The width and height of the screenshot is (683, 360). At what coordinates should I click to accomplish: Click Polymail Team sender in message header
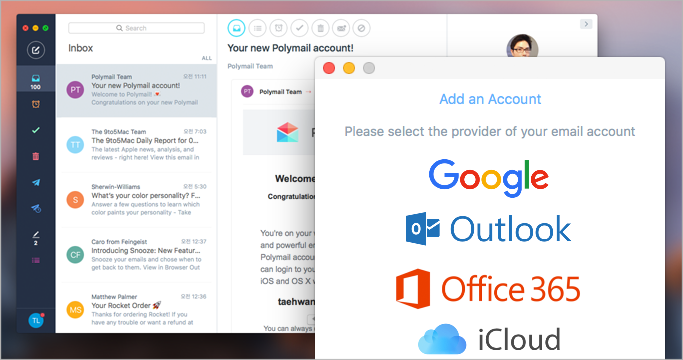click(x=281, y=92)
